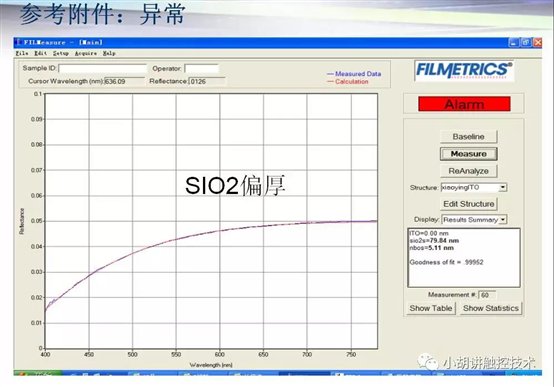Image resolution: width=554 pixels, height=387 pixels.
Task: Click the Baseline button
Action: [468, 136]
